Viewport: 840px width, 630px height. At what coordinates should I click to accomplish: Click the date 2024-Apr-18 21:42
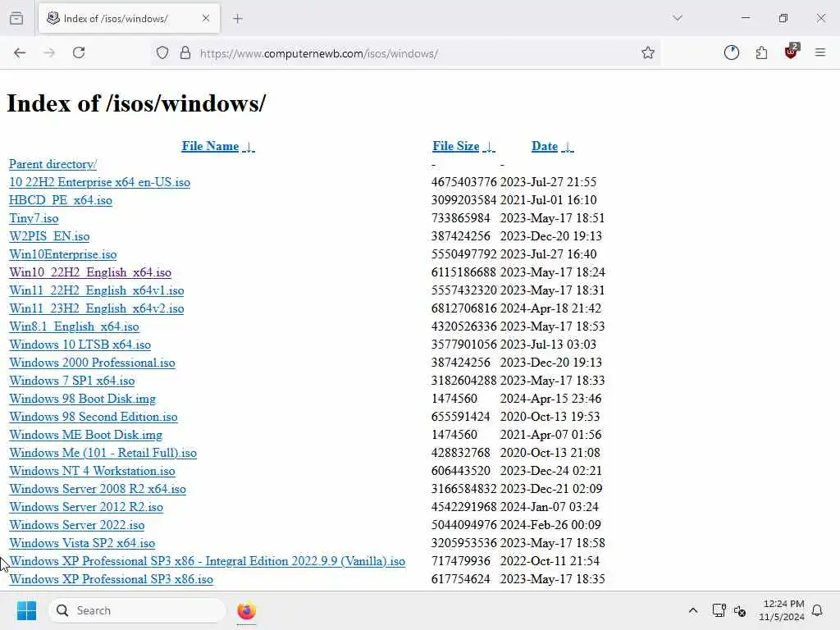coord(550,308)
